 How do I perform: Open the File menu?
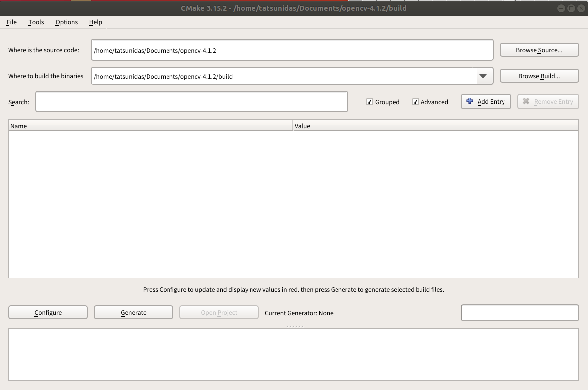(x=11, y=22)
